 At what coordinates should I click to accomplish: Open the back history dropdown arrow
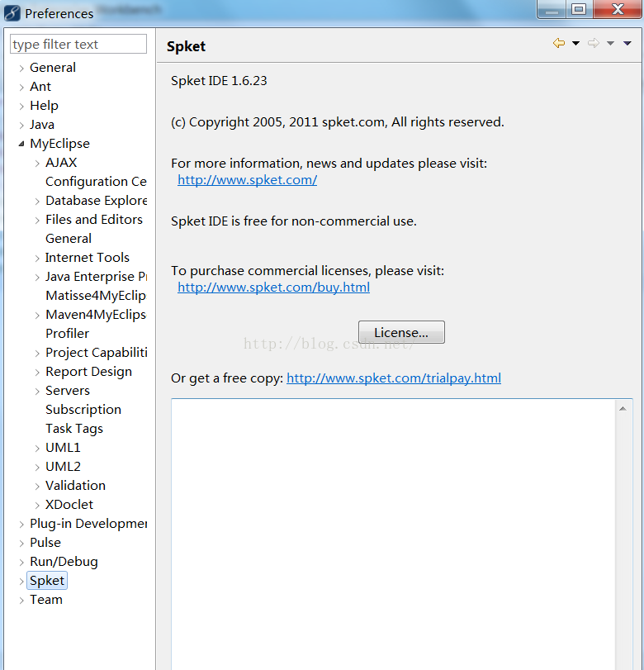click(x=575, y=43)
